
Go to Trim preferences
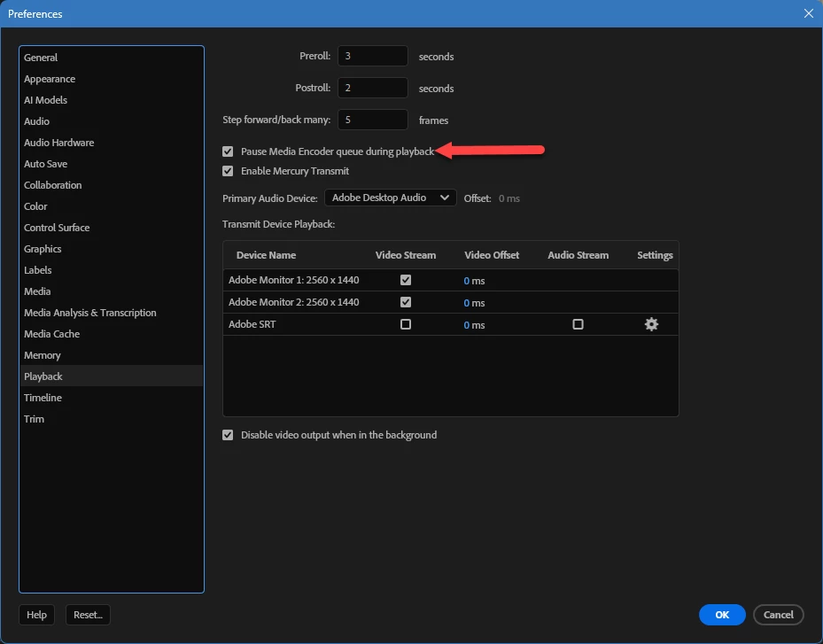pos(112,419)
